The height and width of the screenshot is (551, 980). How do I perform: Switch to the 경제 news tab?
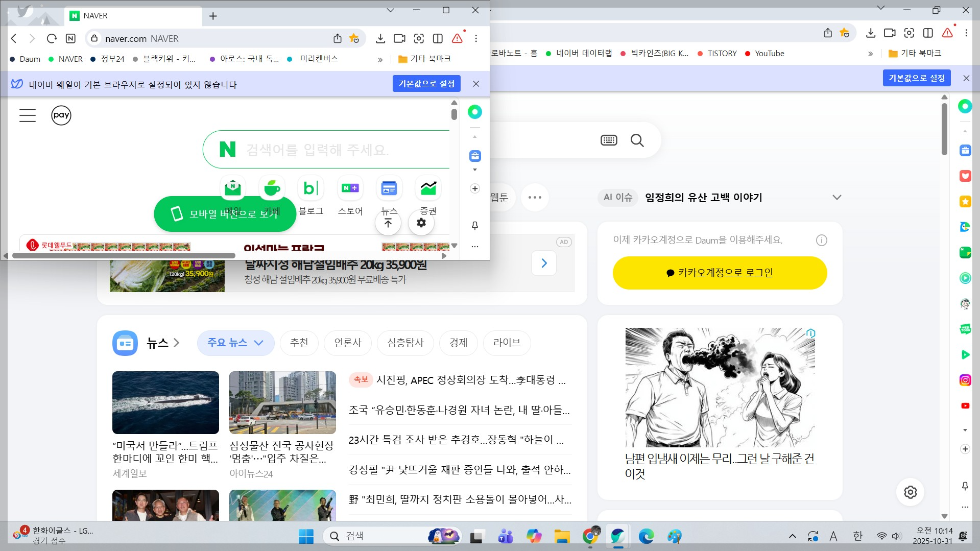458,343
